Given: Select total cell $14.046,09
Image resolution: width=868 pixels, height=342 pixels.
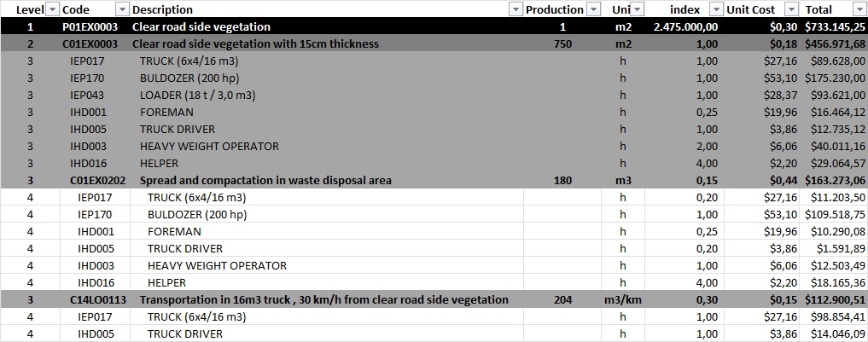Looking at the screenshot, I should point(838,334).
